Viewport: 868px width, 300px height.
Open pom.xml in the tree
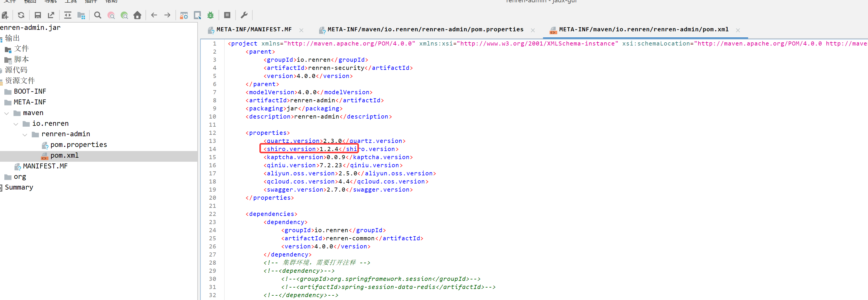tap(64, 156)
